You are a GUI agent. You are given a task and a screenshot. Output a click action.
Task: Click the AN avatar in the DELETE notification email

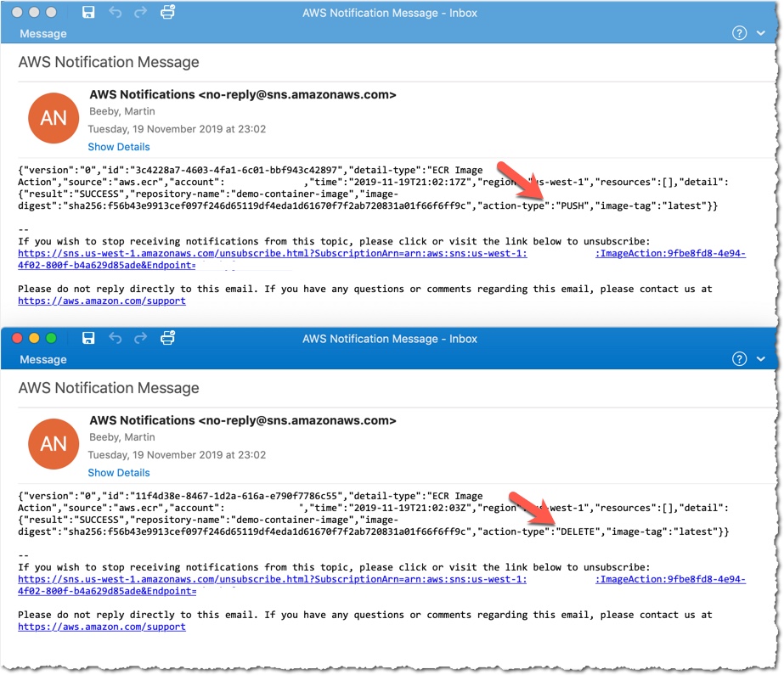coord(54,444)
